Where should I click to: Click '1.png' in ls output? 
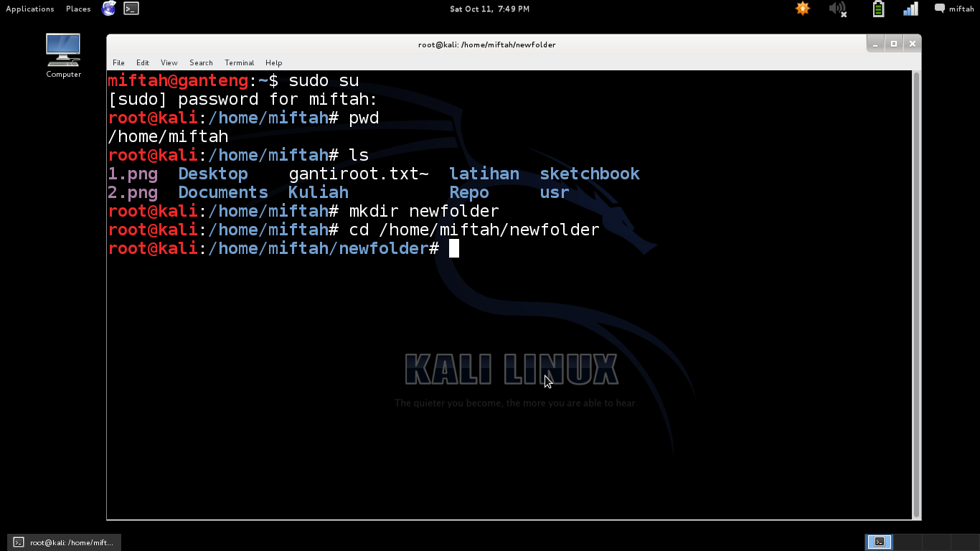[x=133, y=174]
